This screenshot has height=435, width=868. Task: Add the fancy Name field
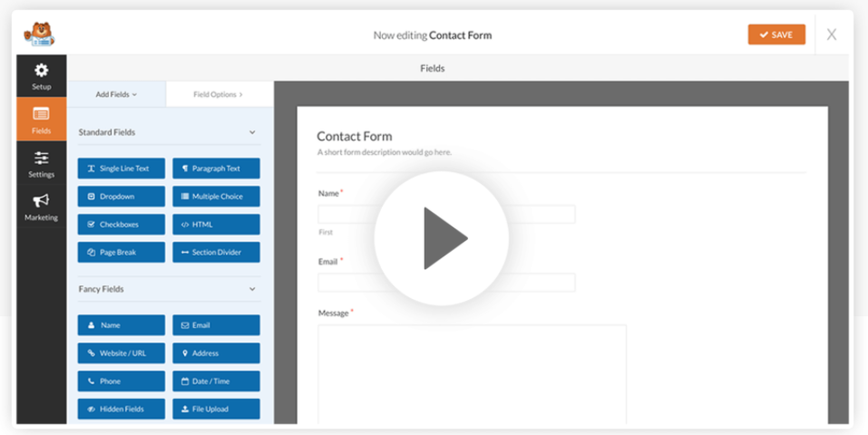(122, 325)
